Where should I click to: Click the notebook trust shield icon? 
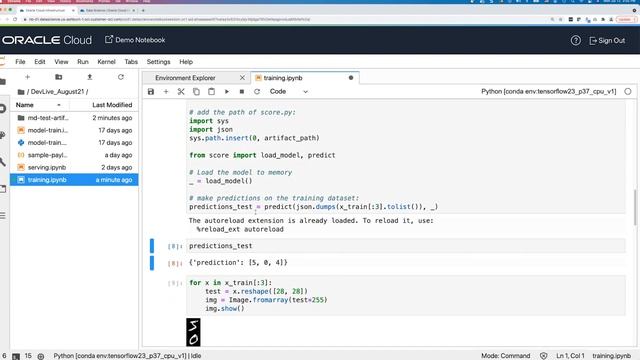(543, 356)
